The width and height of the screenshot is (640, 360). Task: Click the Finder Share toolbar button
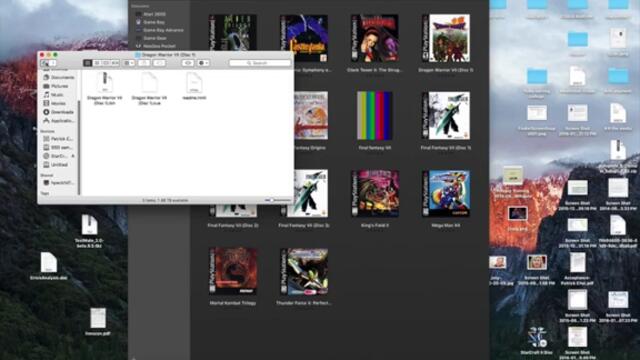(144, 63)
